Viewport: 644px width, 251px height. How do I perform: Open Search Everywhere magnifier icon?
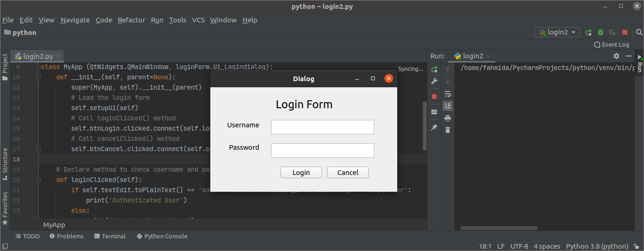coord(639,32)
